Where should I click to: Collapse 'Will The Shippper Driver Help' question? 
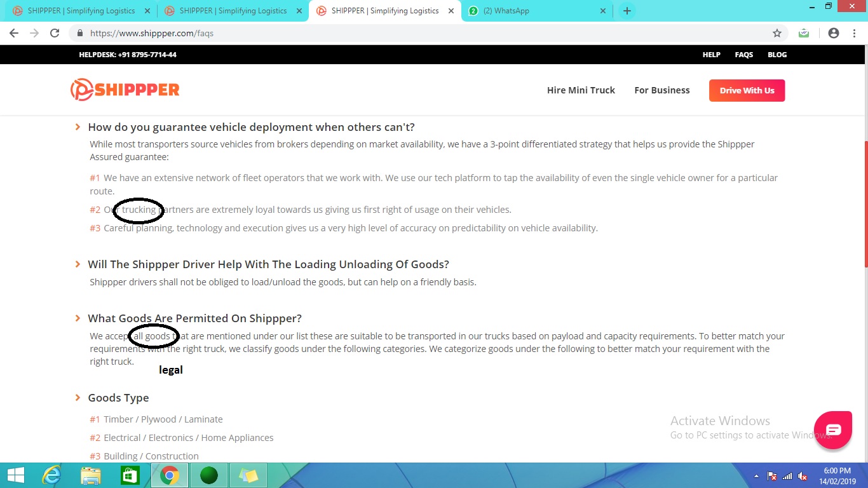coord(78,264)
